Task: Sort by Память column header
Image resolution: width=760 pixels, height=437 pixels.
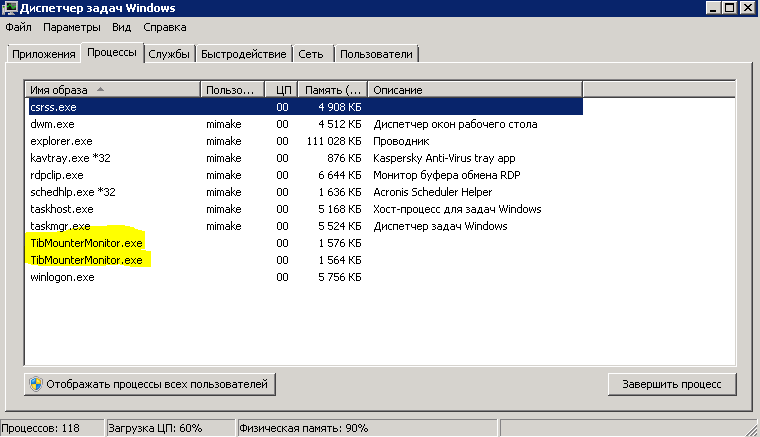Action: [332, 90]
